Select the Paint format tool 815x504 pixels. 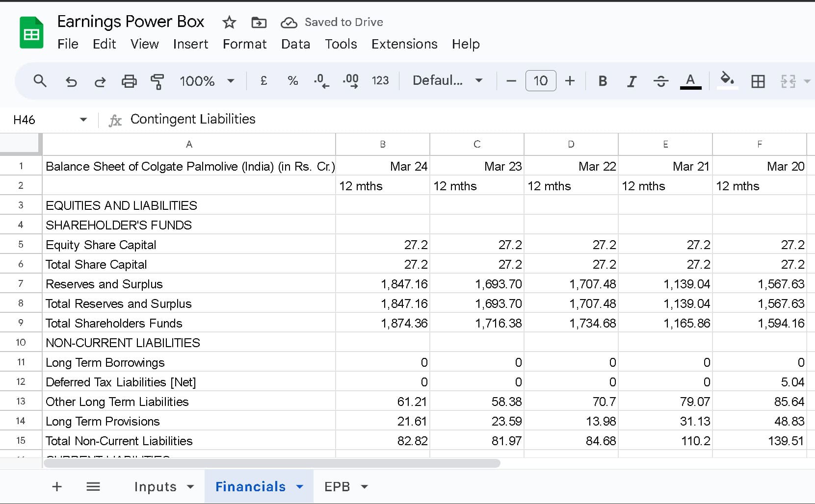tap(158, 81)
